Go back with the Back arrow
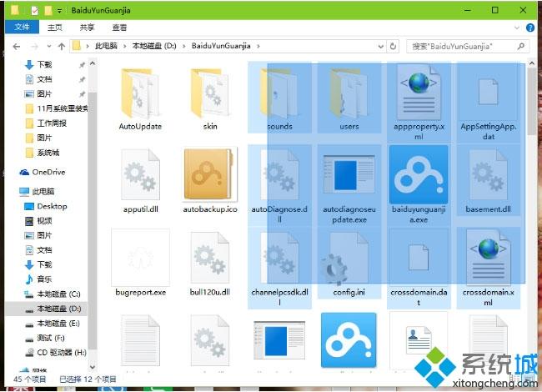The image size is (542, 392). [16, 47]
